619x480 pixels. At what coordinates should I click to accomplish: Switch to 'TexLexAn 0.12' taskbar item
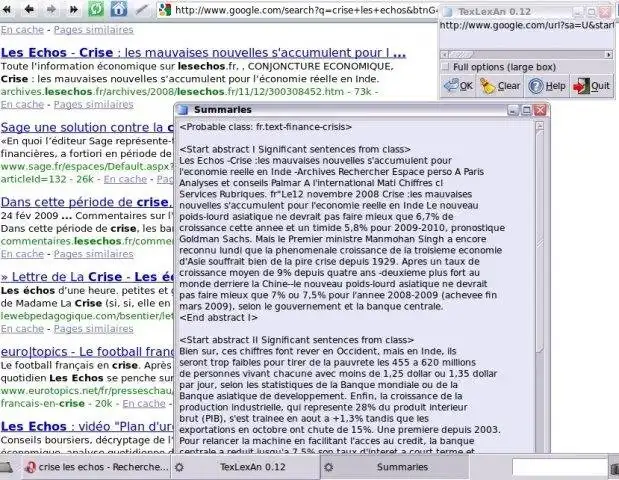click(246, 467)
